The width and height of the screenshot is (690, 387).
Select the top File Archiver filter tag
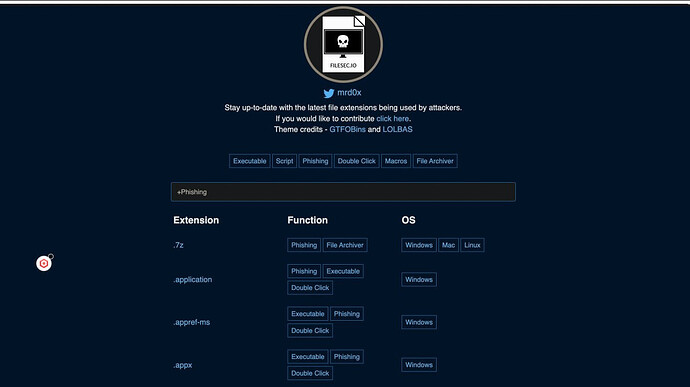coord(435,161)
